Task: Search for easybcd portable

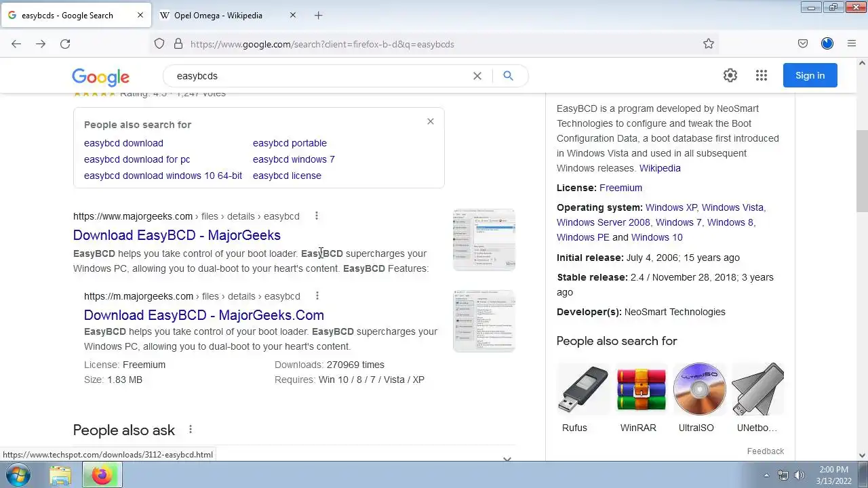Action: [290, 143]
